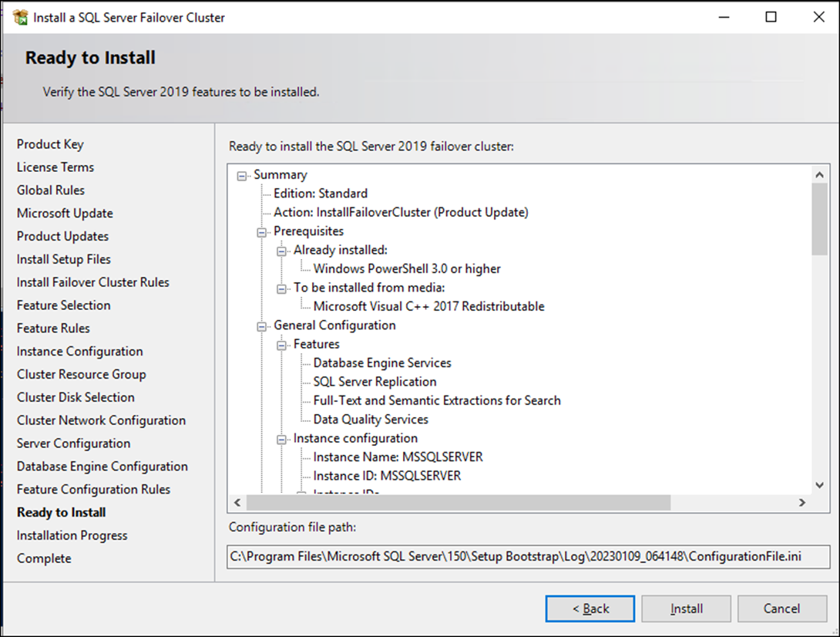Screen dimensions: 840x637
Task: Select 'Data Quality Services' feature row
Action: click(x=371, y=420)
